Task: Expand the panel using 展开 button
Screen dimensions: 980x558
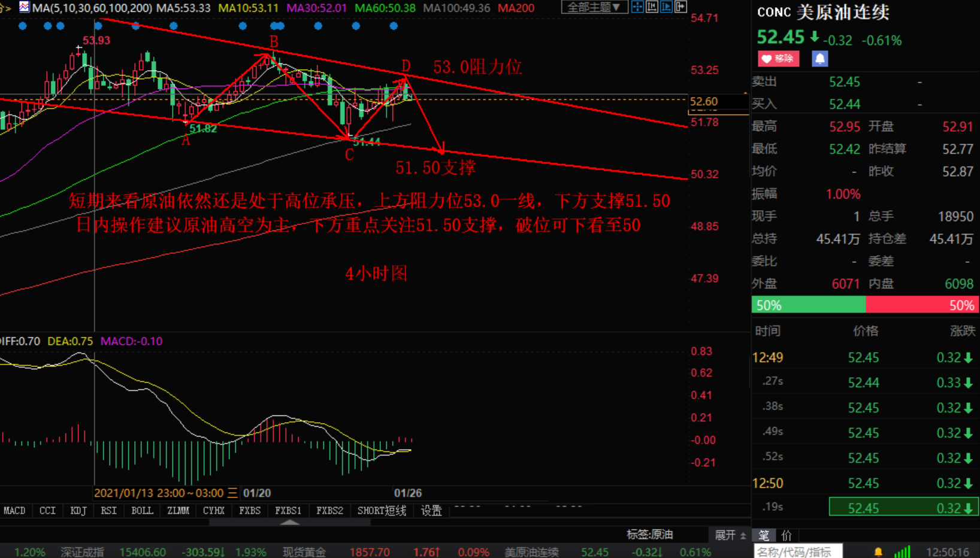Action: coord(730,535)
